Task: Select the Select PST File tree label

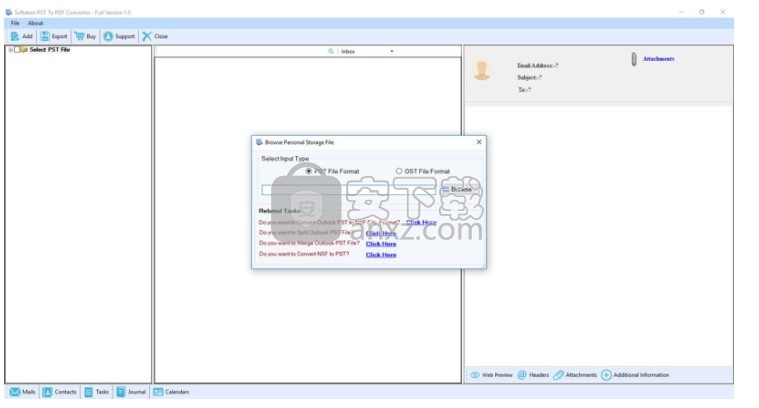Action: (x=50, y=50)
